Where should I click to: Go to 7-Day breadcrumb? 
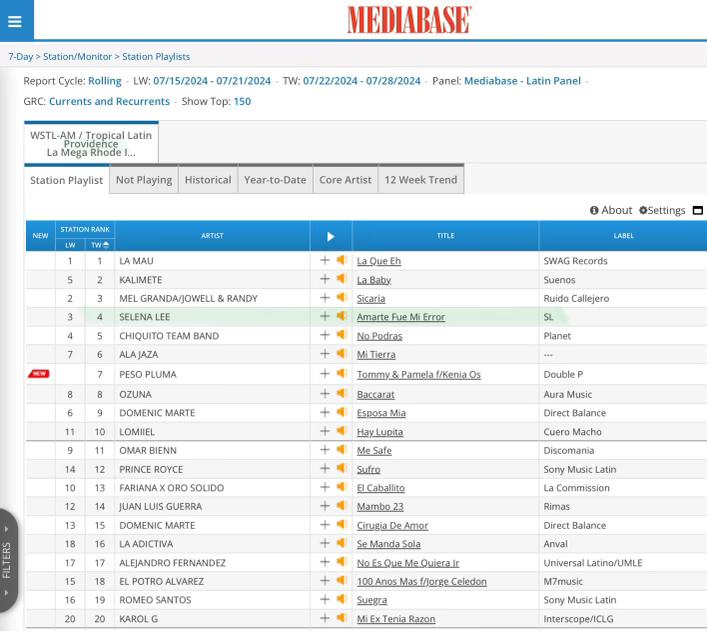[x=21, y=57]
